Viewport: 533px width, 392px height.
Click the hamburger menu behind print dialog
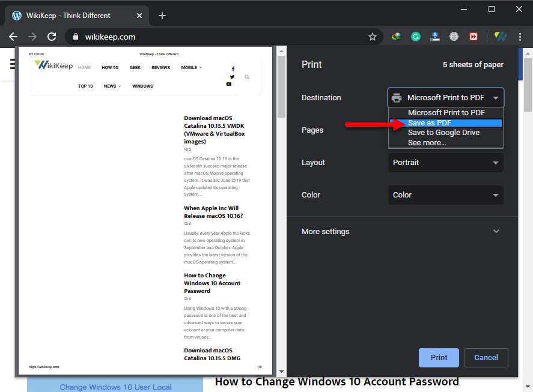point(13,64)
